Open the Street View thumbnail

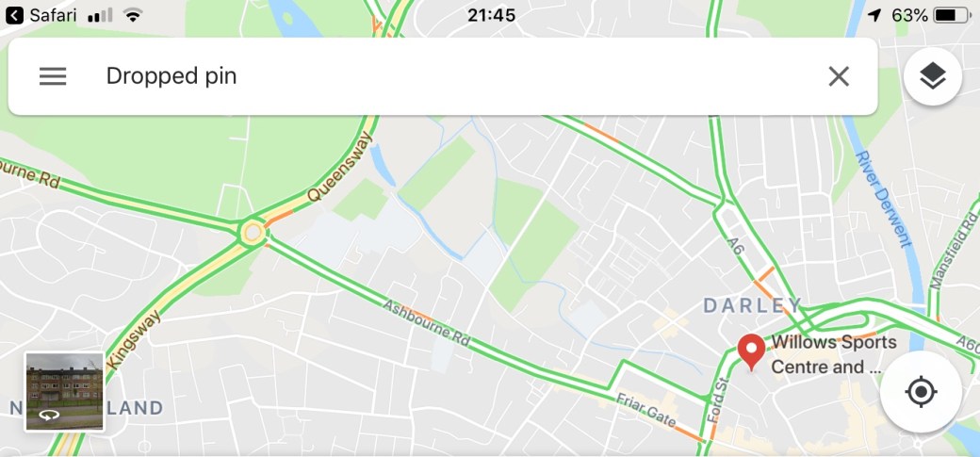[x=64, y=391]
